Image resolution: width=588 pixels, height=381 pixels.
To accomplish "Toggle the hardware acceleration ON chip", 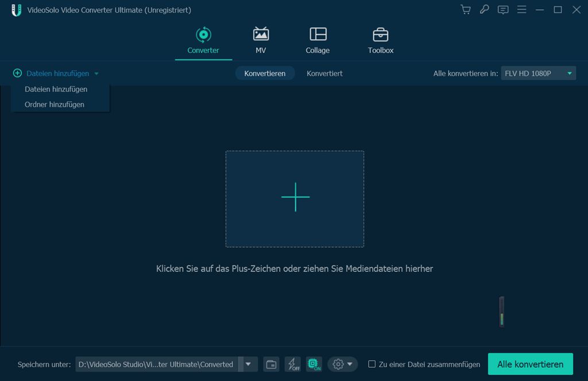I will [x=314, y=364].
